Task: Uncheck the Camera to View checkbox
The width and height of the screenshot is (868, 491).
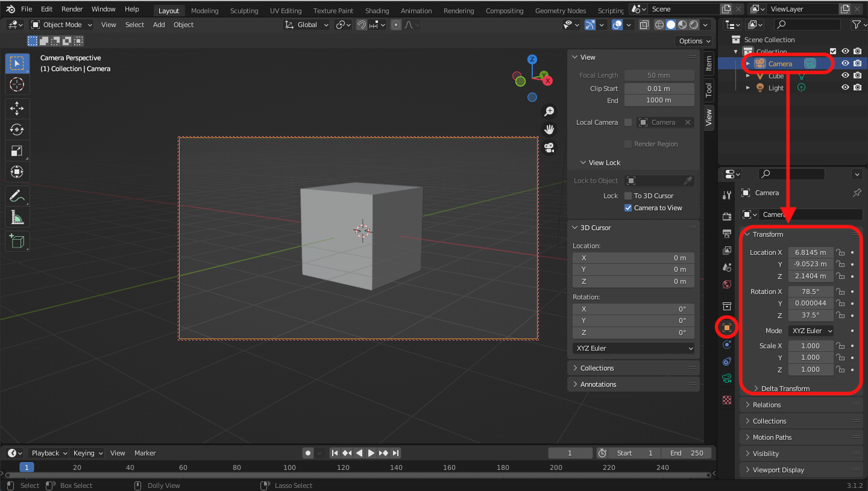Action: pos(628,208)
